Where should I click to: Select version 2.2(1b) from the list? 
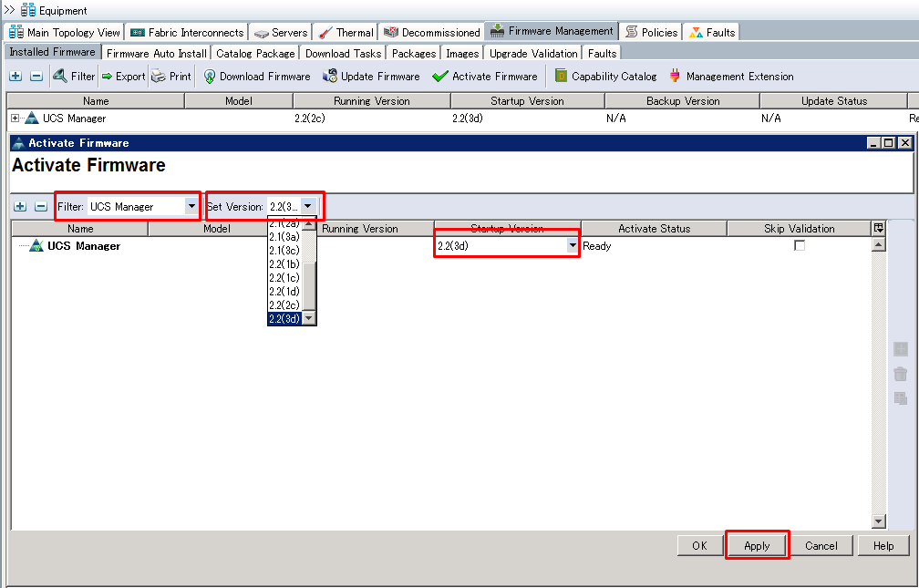point(284,263)
